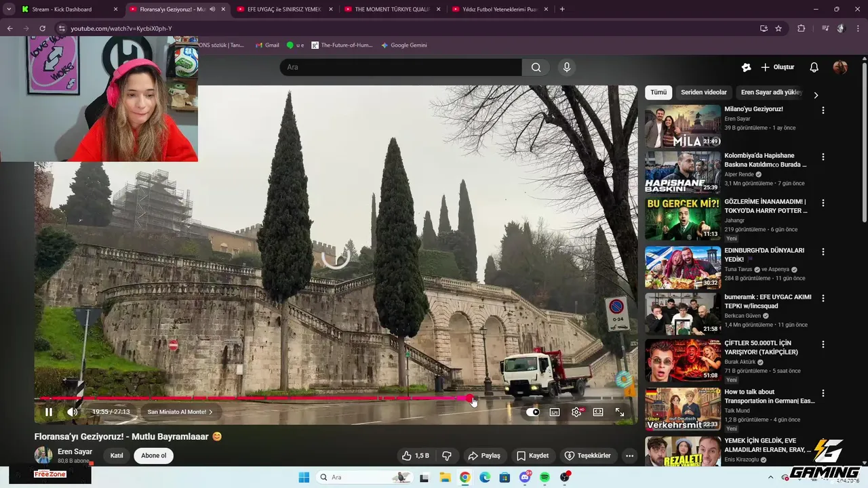Open the Eren Sayar channel name link
This screenshot has width=868, height=488.
click(x=75, y=451)
